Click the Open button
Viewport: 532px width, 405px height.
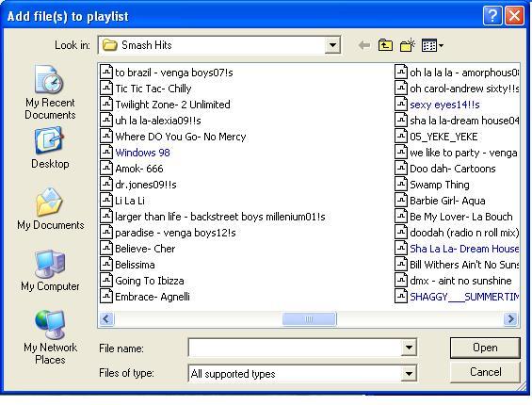pyautogui.click(x=485, y=348)
